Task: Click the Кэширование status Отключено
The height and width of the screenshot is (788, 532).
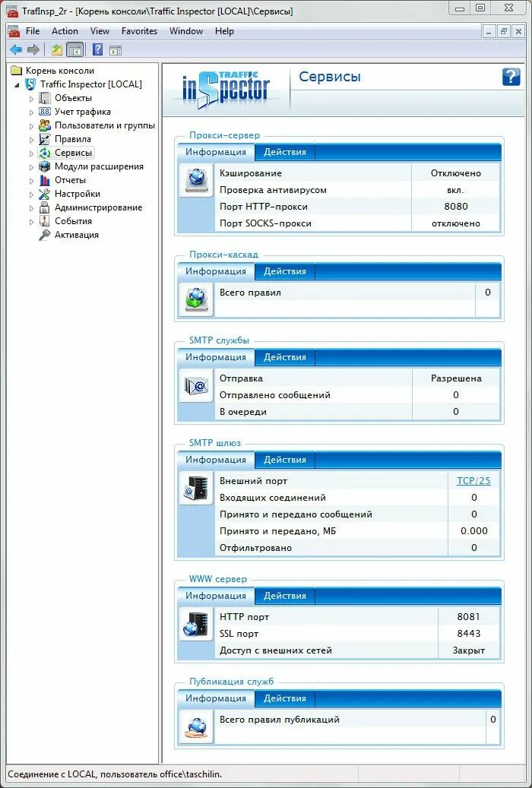Action: point(456,173)
